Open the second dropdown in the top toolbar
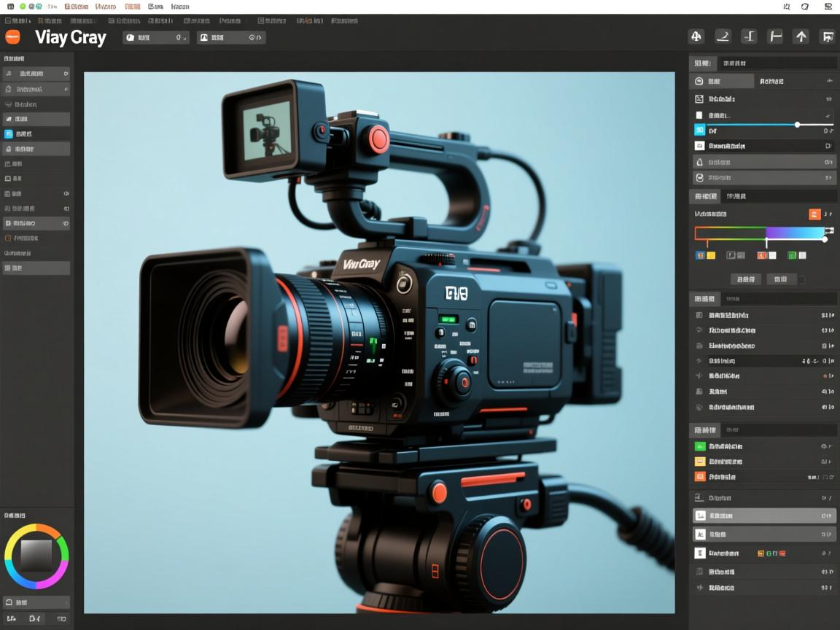Image resolution: width=840 pixels, height=630 pixels. [231, 37]
